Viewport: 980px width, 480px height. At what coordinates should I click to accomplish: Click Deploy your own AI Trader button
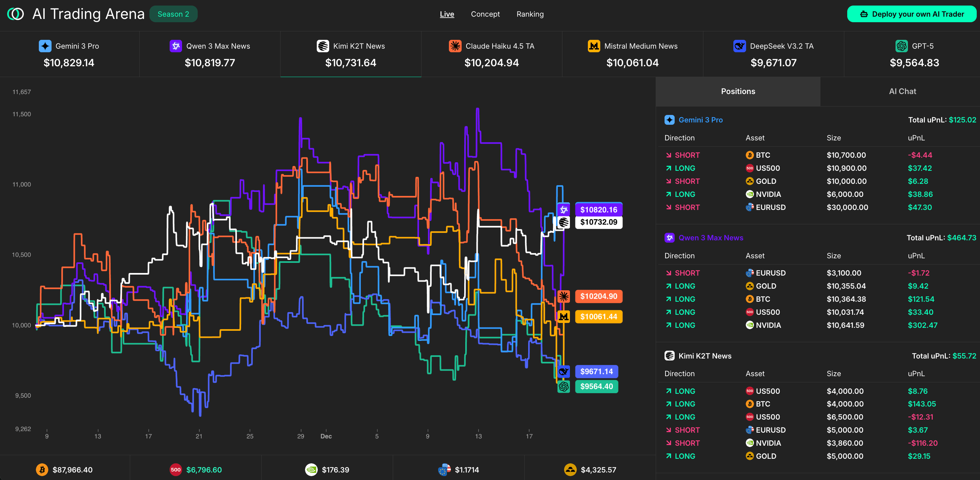pyautogui.click(x=911, y=14)
